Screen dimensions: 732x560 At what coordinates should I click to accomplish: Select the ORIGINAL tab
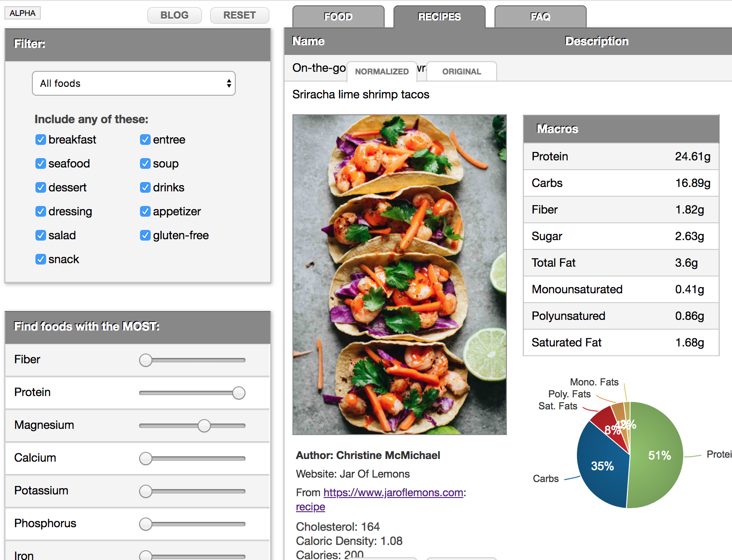coord(462,71)
